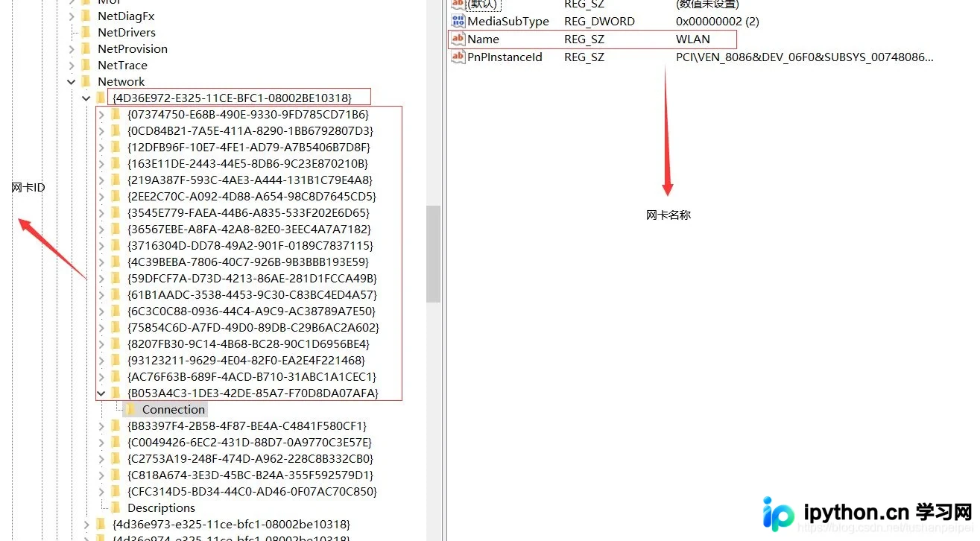
Task: Click folder icon of NetTrace key
Action: [86, 65]
